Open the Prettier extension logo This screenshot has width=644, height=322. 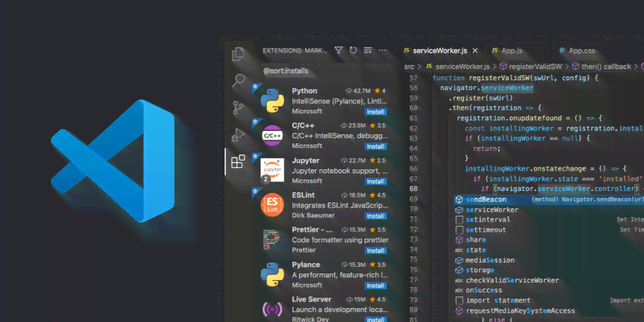pos(272,240)
